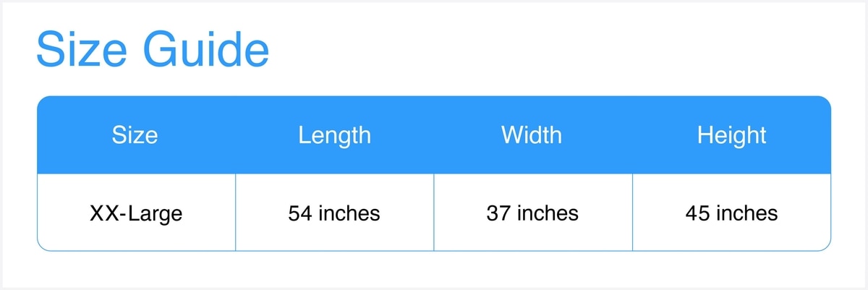This screenshot has height=290, width=868.
Task: Click the word Size in the blue title
Action: (x=82, y=51)
